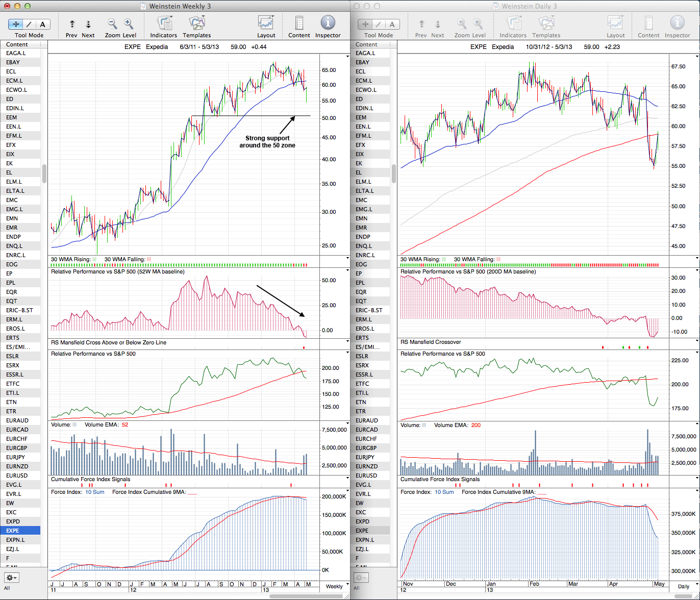Select text annotation tool in Weinstein Daily window

coord(392,24)
